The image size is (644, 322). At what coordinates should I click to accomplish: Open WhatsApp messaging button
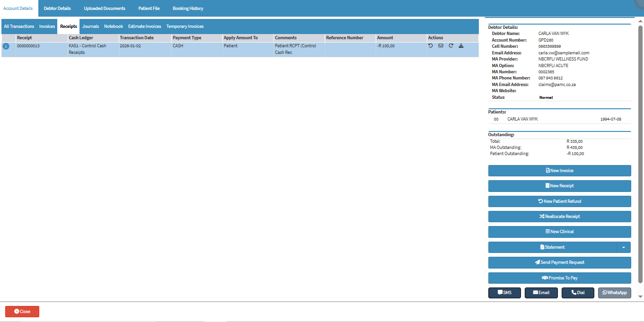614,293
